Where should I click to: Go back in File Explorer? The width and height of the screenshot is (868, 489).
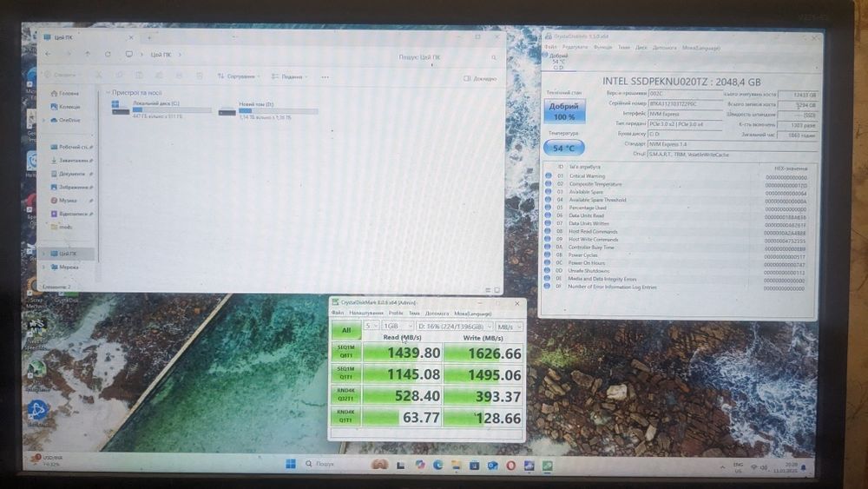pos(48,54)
